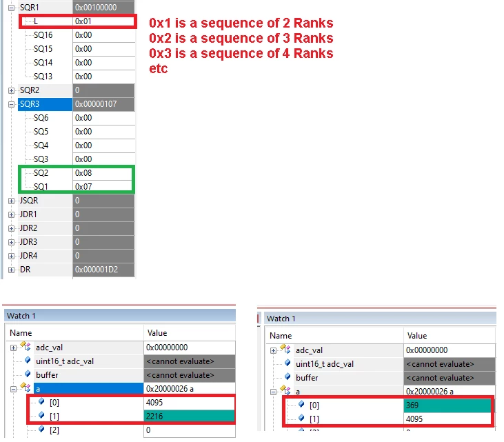504x442 pixels.
Task: Click uint16_t adc_val icon in right Watch panel
Action: [288, 363]
